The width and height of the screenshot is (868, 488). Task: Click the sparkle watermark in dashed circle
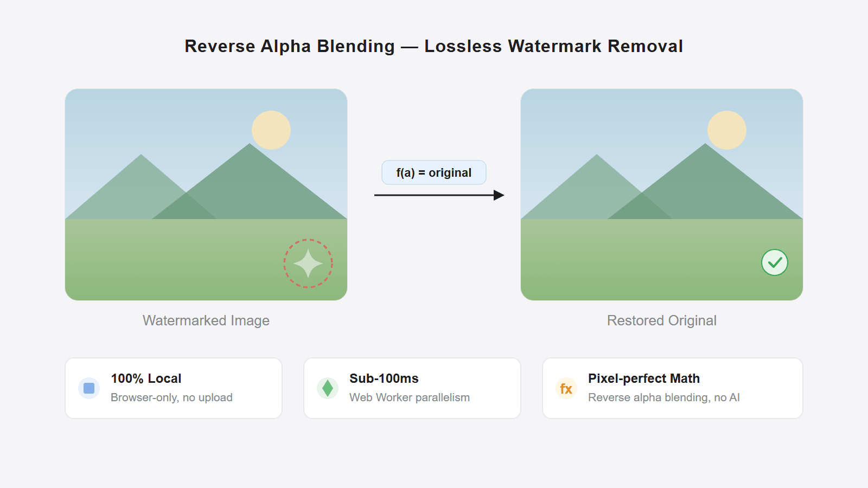[308, 264]
